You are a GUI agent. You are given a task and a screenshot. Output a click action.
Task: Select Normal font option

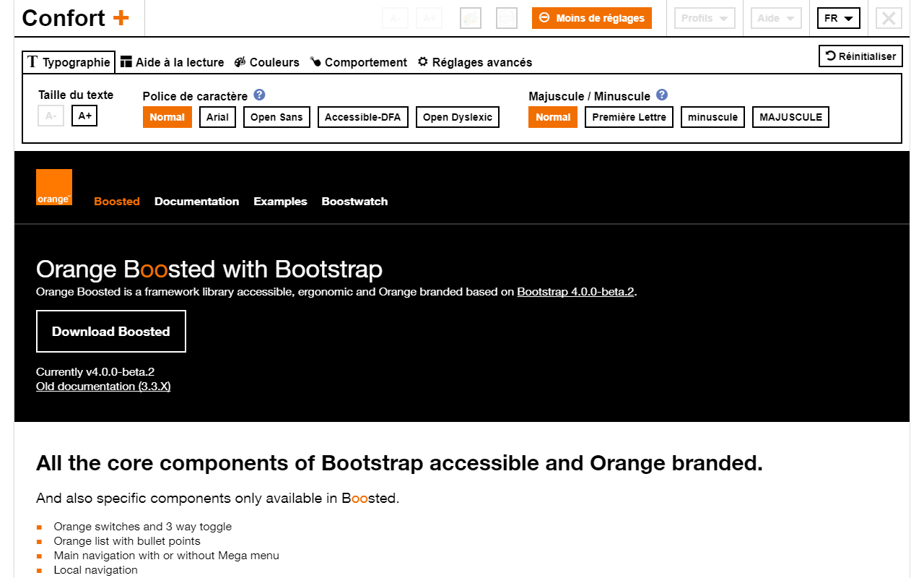click(x=167, y=117)
